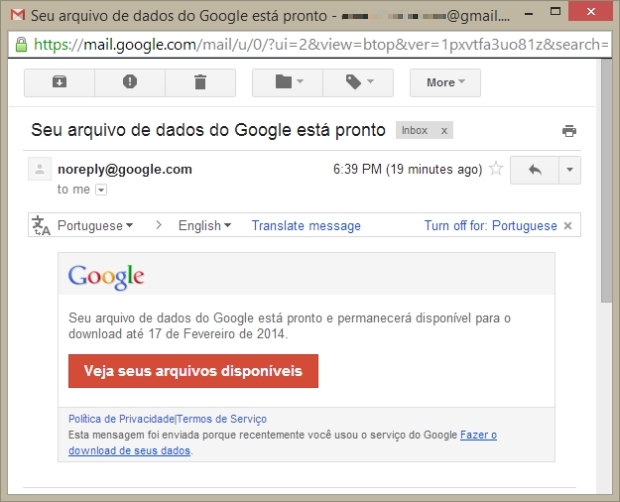Change source language from Portuguese
The width and height of the screenshot is (620, 502).
(95, 226)
